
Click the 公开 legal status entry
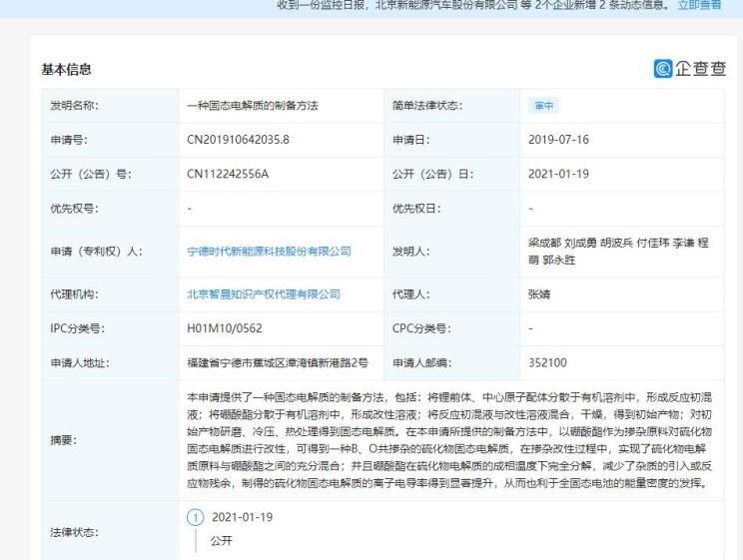click(x=222, y=541)
